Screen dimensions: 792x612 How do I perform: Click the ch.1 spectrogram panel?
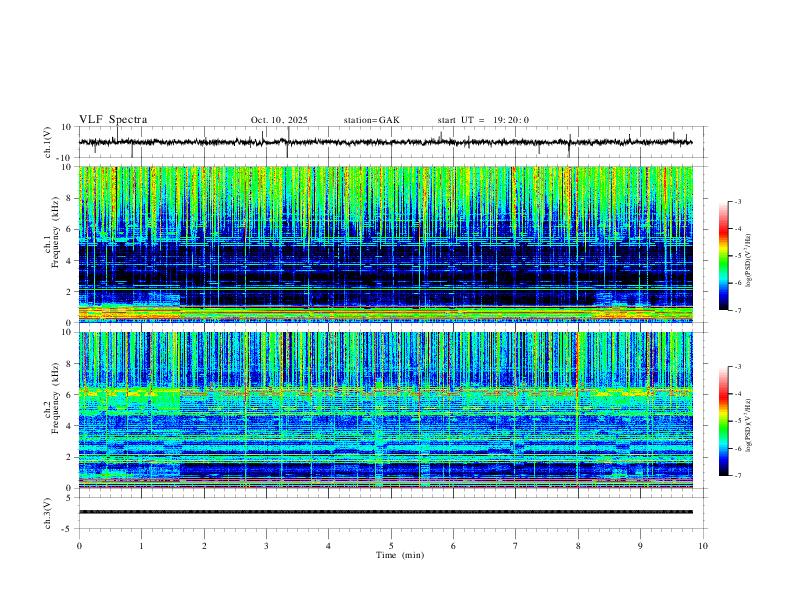(386, 244)
